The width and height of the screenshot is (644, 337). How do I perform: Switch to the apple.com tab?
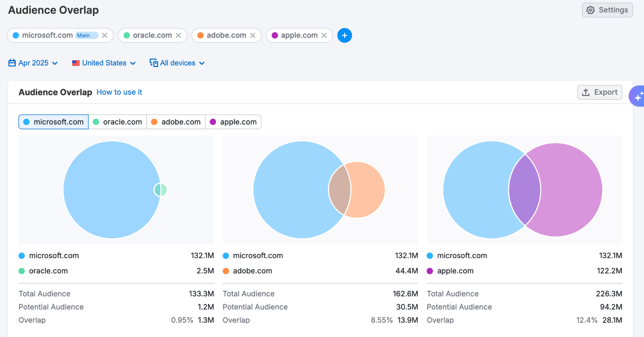(233, 122)
